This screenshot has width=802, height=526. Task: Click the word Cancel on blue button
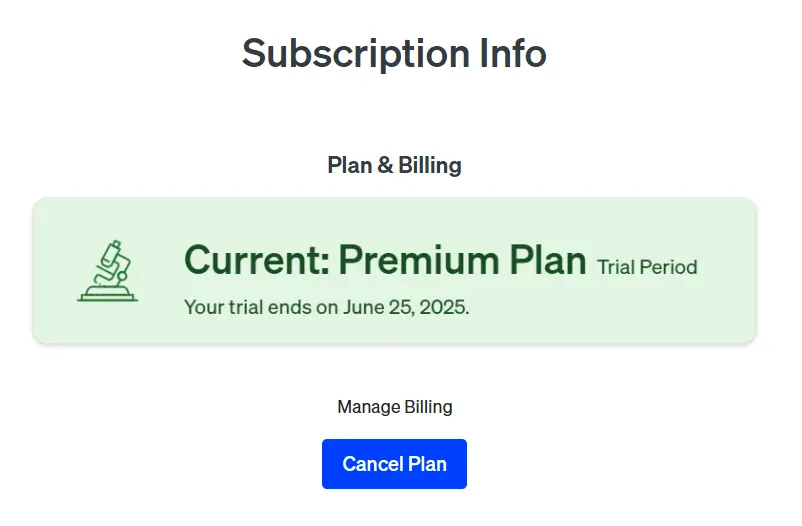(x=373, y=464)
